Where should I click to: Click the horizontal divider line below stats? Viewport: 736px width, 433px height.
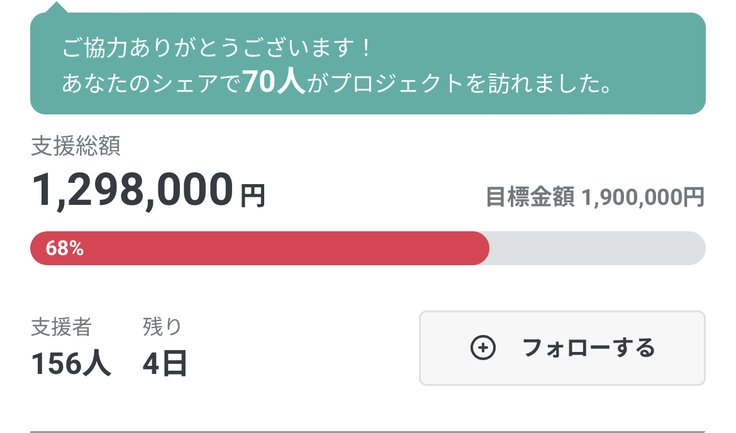(x=367, y=431)
